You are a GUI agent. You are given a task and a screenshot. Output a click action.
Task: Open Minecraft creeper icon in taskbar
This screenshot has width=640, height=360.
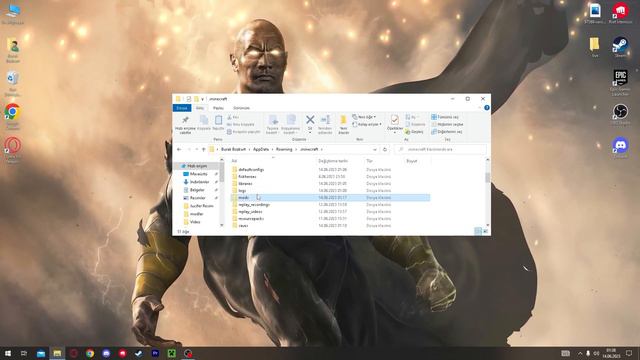(x=171, y=353)
